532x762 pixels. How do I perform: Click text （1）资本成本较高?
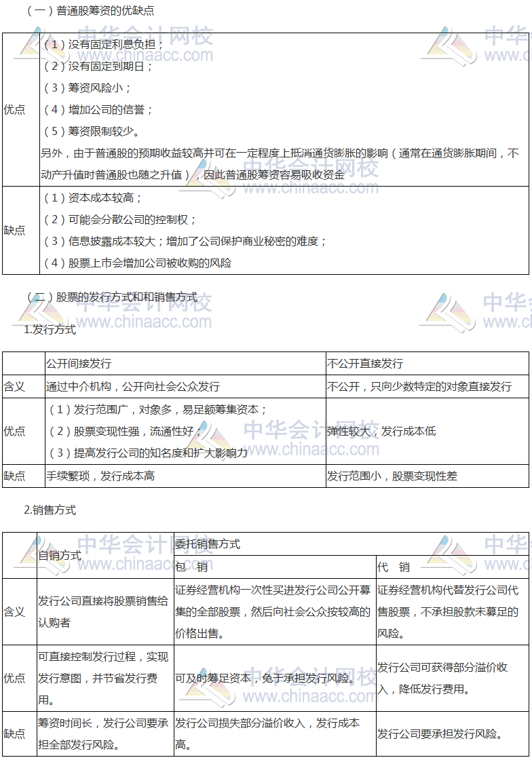pos(92,197)
